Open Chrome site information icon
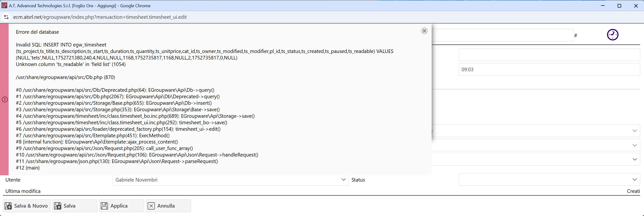 [6, 17]
